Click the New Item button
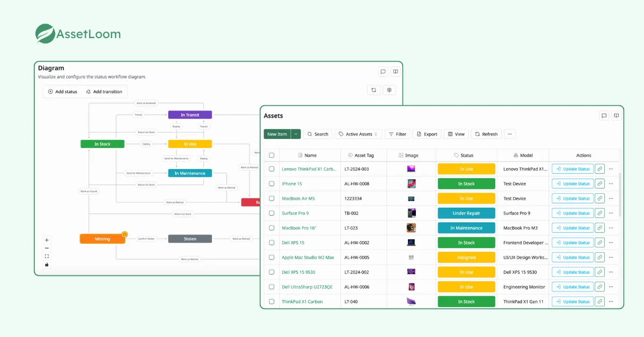This screenshot has height=337, width=644. (x=277, y=134)
